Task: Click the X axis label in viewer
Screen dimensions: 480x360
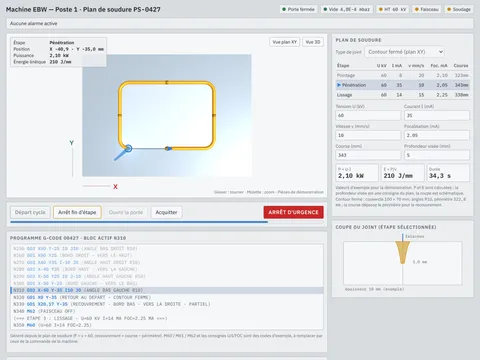Action: click(115, 187)
